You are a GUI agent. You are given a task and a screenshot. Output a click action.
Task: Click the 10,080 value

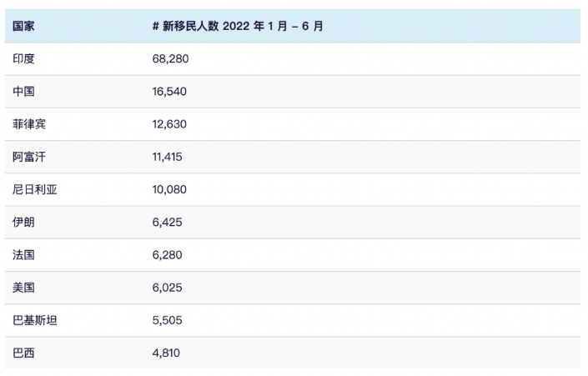pyautogui.click(x=169, y=189)
